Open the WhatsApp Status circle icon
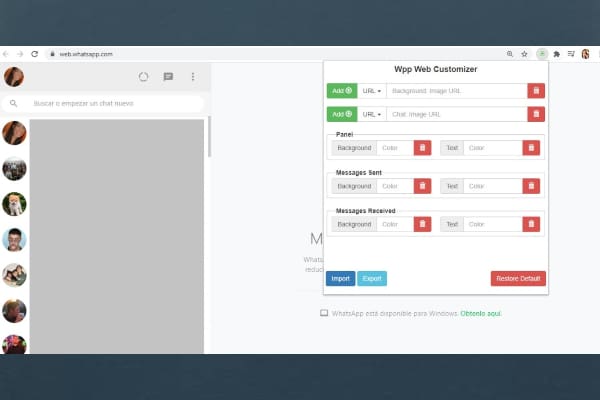Screen dimensions: 600x400 (143, 77)
